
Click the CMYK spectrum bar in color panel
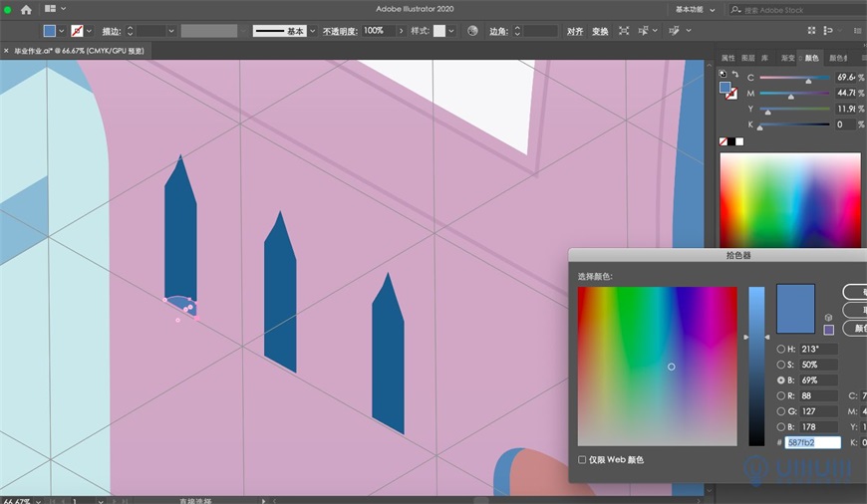click(790, 200)
